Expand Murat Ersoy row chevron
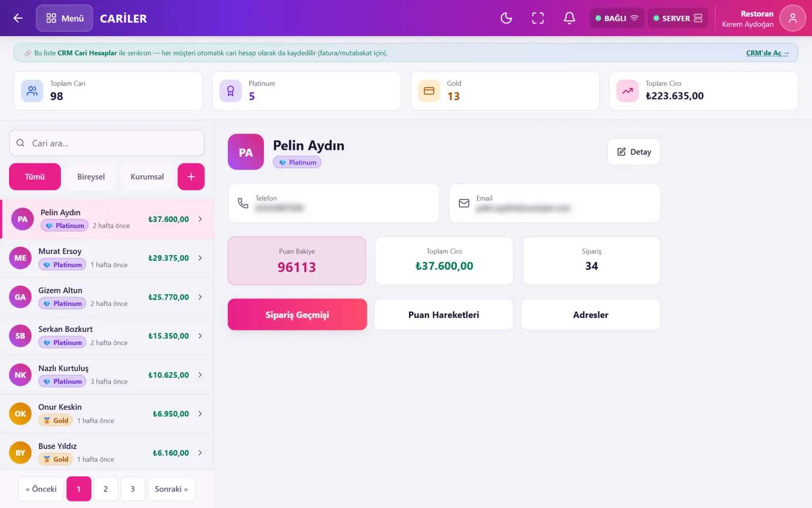 pos(200,258)
